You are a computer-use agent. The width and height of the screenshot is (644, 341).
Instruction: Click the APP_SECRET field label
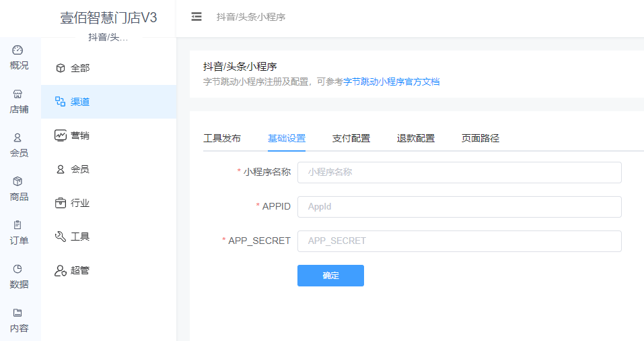(x=259, y=241)
